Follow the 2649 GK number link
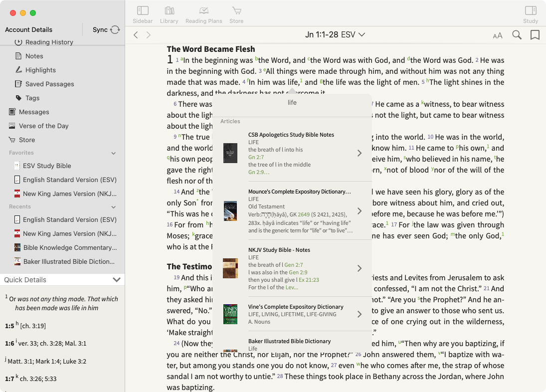The image size is (546, 392). click(304, 214)
